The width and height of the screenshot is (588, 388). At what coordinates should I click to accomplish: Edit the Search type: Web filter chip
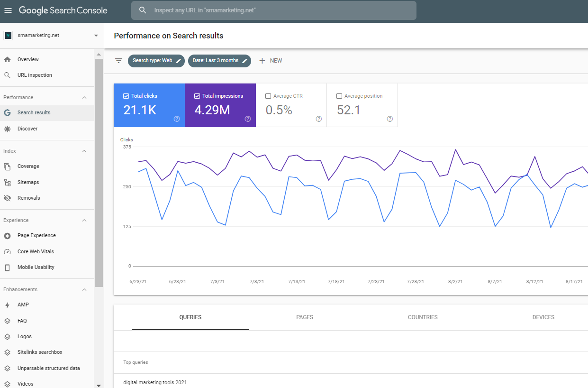pyautogui.click(x=156, y=61)
